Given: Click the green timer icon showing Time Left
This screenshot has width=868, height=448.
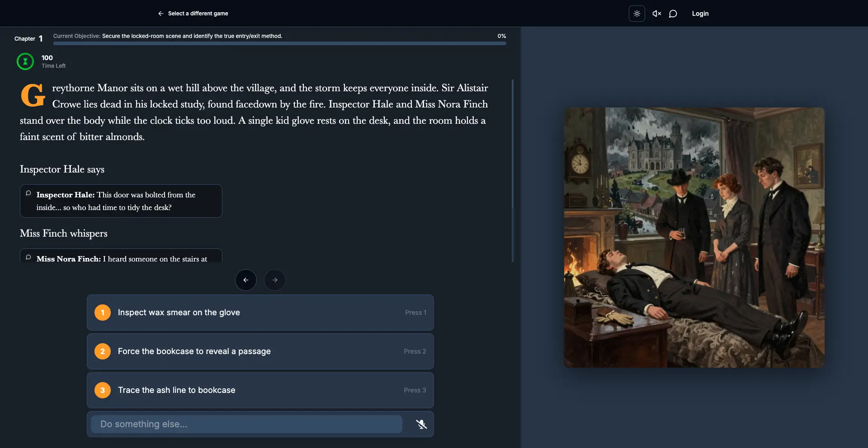Looking at the screenshot, I should tap(25, 61).
